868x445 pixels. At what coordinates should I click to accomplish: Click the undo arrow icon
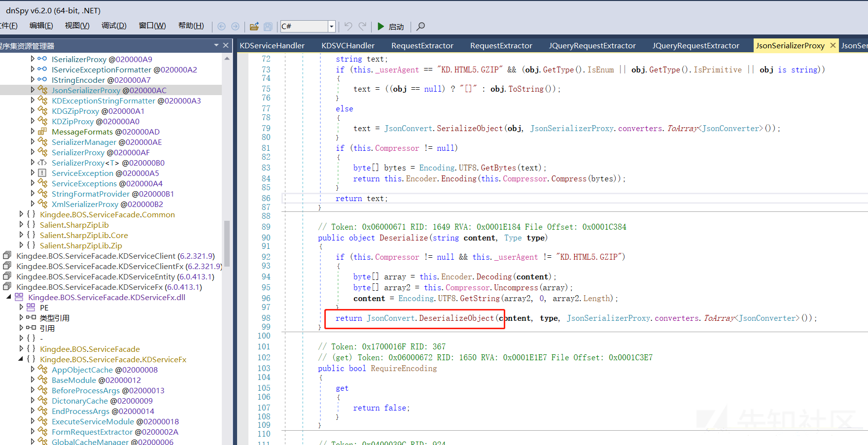click(348, 26)
